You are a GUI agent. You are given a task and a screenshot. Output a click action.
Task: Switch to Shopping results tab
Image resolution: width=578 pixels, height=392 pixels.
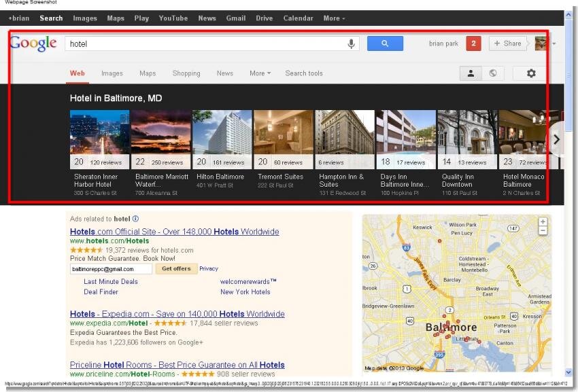186,73
